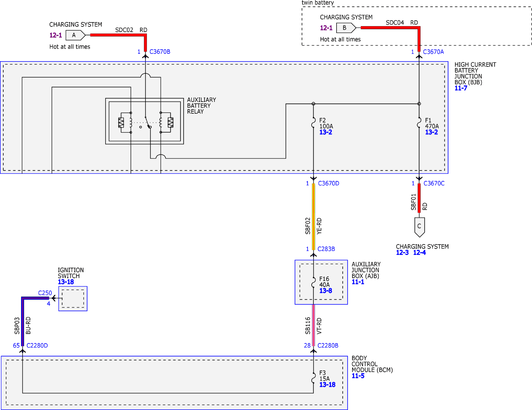This screenshot has height=410, width=532.
Task: Select connector label C3670B
Action: coord(160,52)
